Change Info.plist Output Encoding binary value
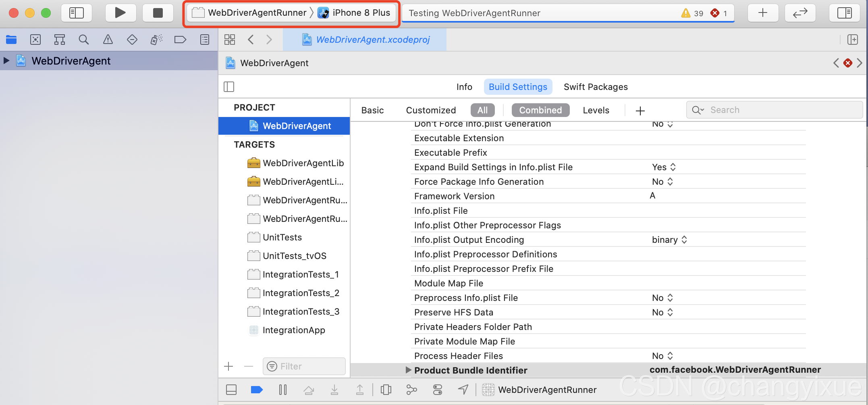The width and height of the screenshot is (868, 405). 670,240
